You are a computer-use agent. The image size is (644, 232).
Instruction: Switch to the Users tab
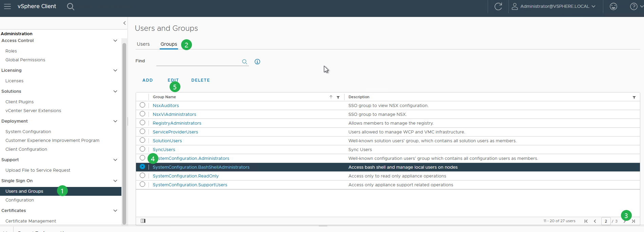pos(143,44)
